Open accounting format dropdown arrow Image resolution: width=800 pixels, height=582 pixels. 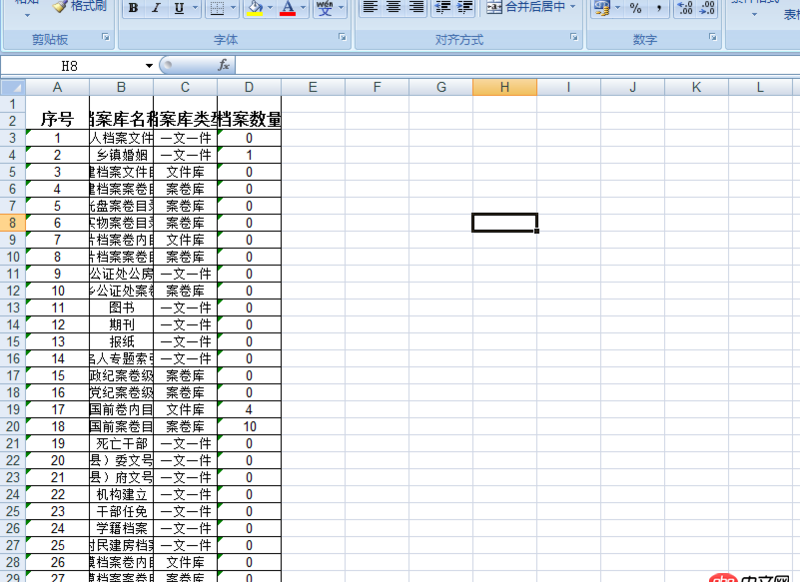click(618, 8)
